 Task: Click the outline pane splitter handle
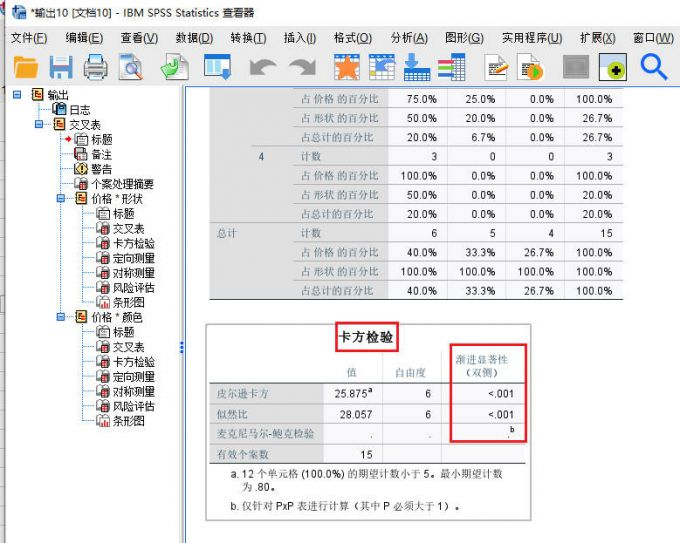(182, 347)
